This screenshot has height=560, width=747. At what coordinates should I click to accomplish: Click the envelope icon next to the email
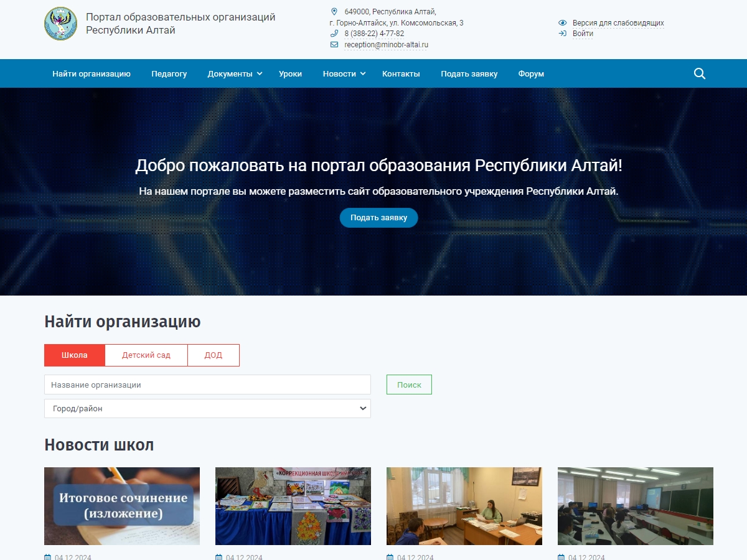point(334,44)
